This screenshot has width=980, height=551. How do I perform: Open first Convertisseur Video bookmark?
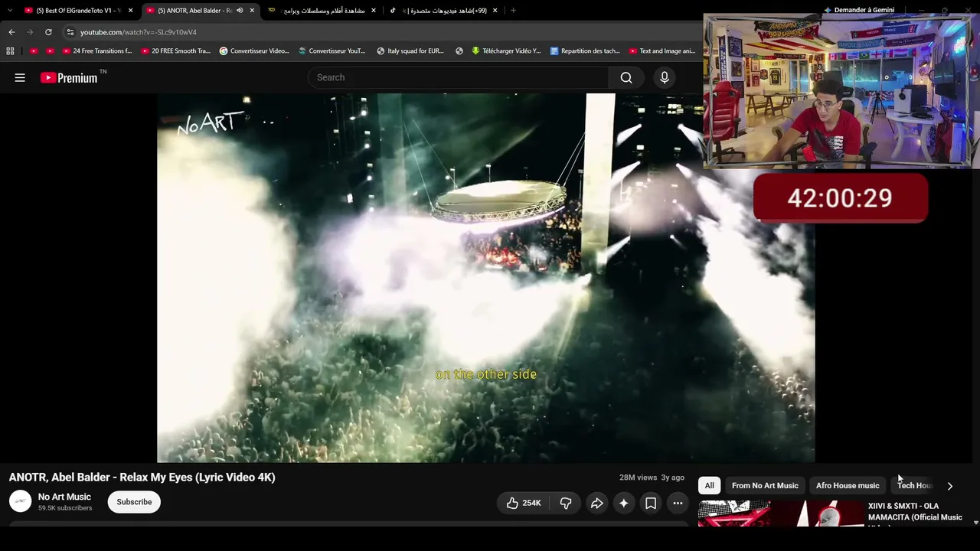pos(254,51)
